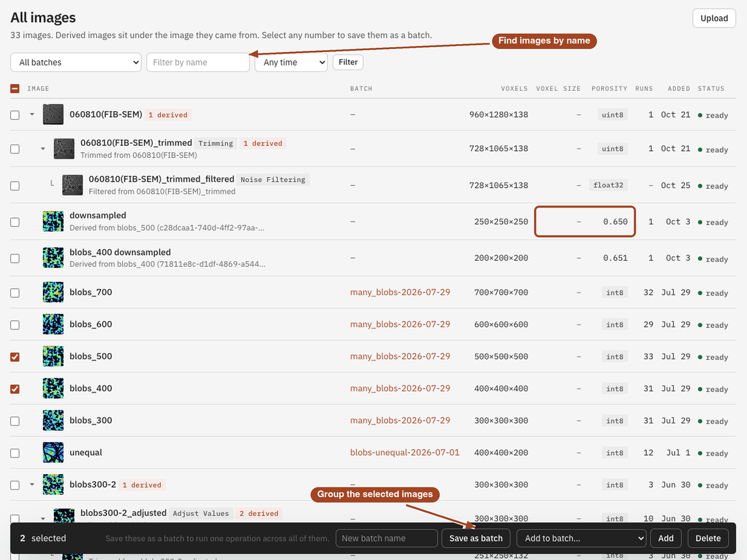Click the 1 derived badge on 060810(FIB-SEM)
747x560 pixels.
[168, 115]
